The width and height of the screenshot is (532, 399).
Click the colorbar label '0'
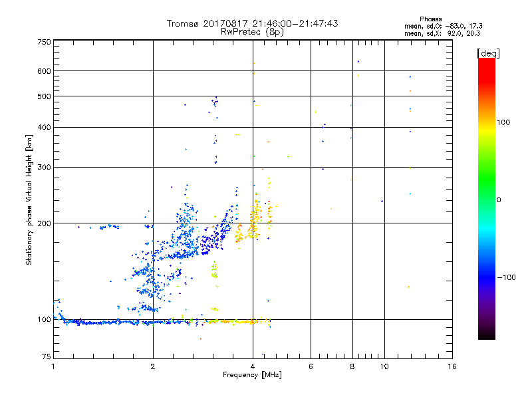click(499, 200)
